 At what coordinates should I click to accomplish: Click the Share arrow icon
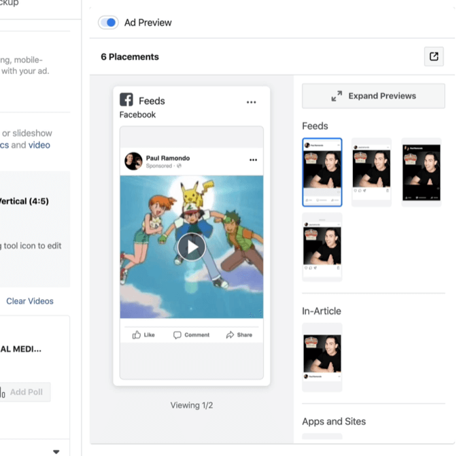point(230,334)
